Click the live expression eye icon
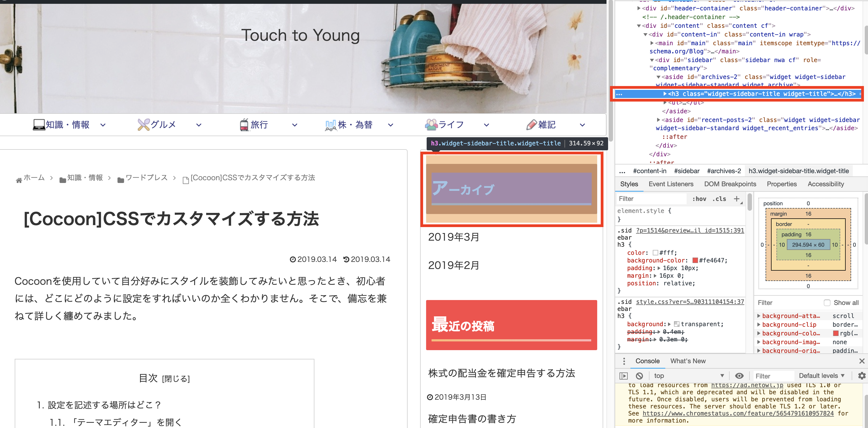 [739, 376]
